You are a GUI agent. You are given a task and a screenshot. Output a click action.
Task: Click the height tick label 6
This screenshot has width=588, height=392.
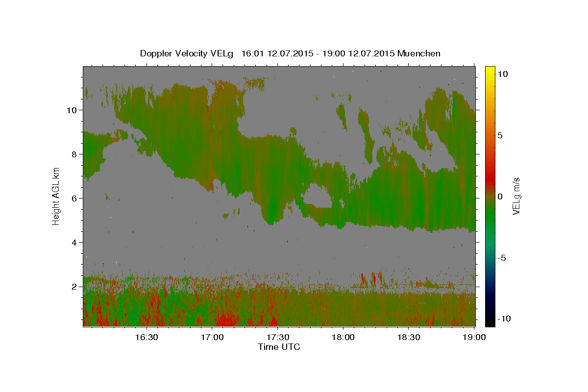pos(75,198)
